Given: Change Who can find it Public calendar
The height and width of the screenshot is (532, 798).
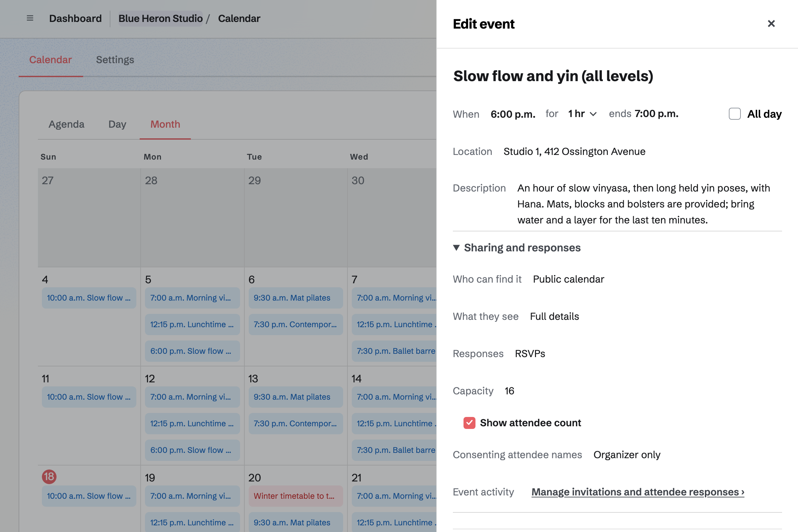Looking at the screenshot, I should (x=568, y=279).
